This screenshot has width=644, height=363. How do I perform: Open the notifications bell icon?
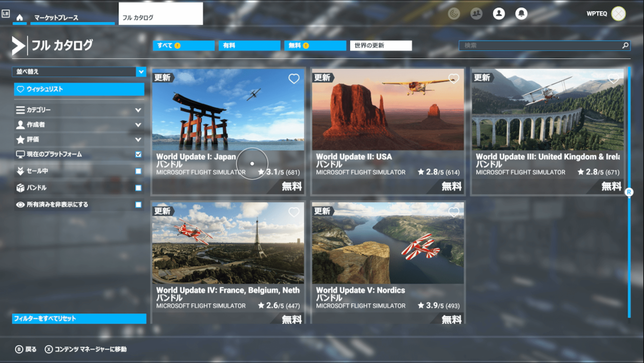(x=521, y=13)
